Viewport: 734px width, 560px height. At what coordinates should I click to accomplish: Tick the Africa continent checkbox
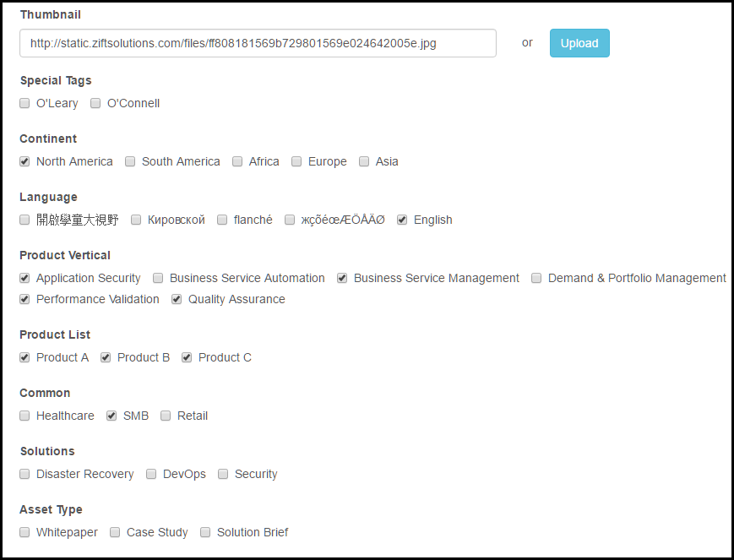coord(237,161)
